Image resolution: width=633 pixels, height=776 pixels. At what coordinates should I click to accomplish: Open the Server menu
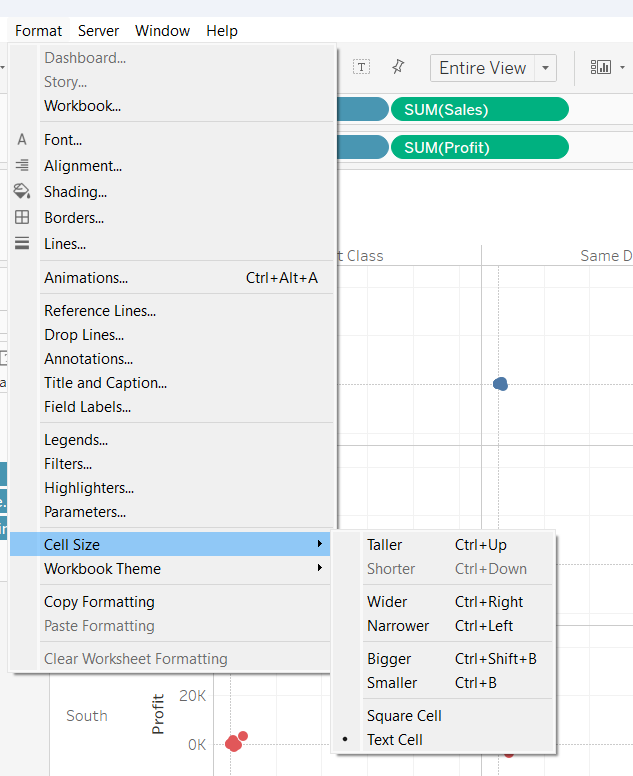[x=98, y=31]
